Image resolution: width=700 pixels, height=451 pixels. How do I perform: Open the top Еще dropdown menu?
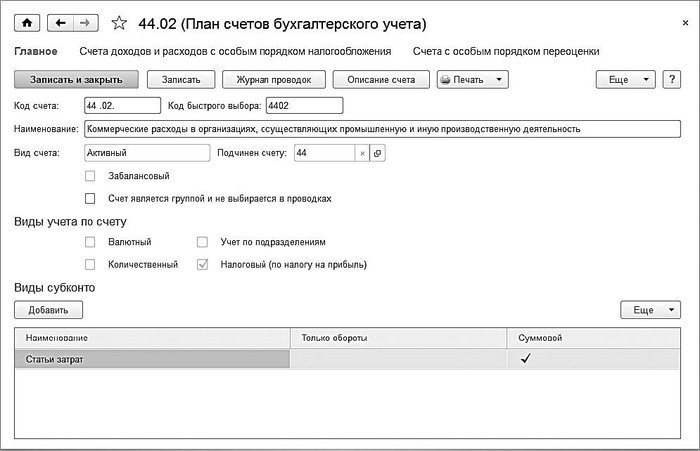626,79
